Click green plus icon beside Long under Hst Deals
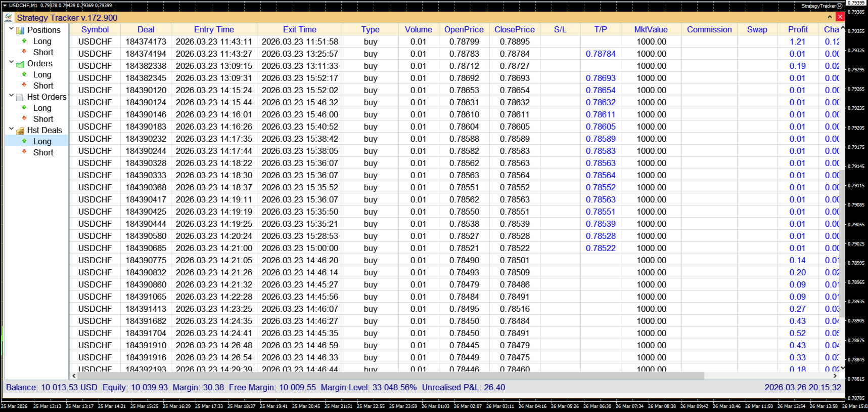Image resolution: width=868 pixels, height=412 pixels. click(24, 141)
